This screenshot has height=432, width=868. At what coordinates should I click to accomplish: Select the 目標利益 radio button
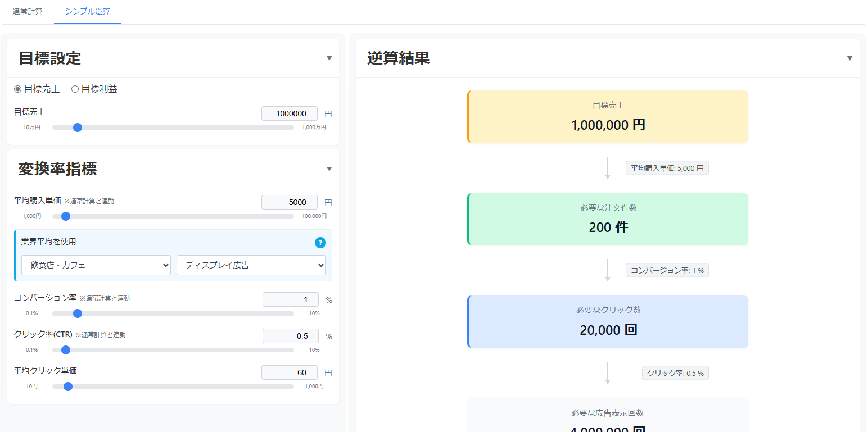pyautogui.click(x=75, y=89)
